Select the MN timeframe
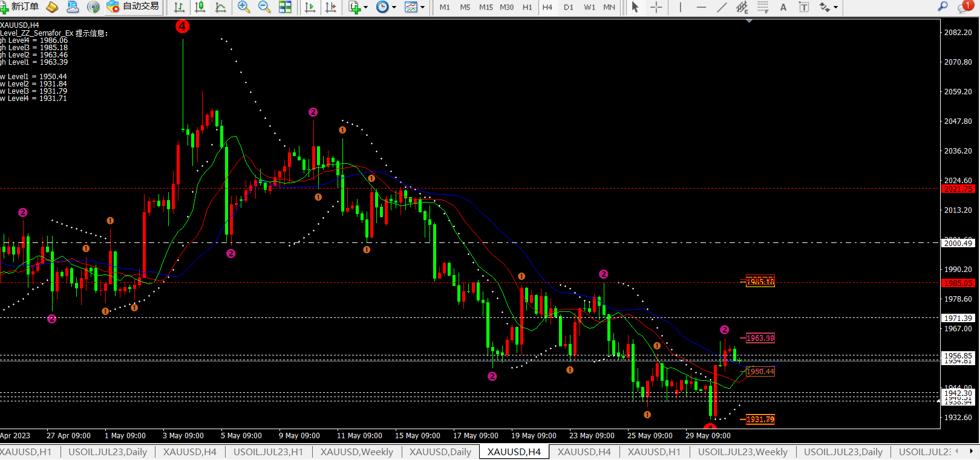The image size is (980, 460). [609, 7]
